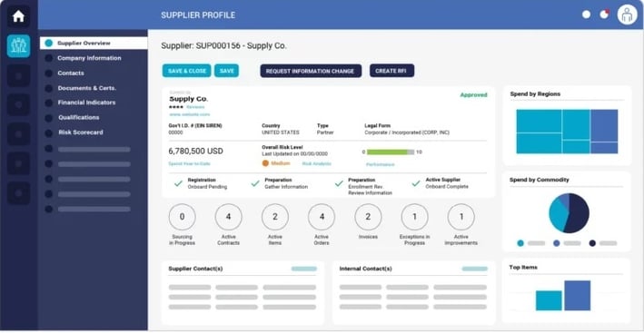Click the checkmark beside Preparation Gather Information
The height and width of the screenshot is (333, 644).
[x=255, y=183]
